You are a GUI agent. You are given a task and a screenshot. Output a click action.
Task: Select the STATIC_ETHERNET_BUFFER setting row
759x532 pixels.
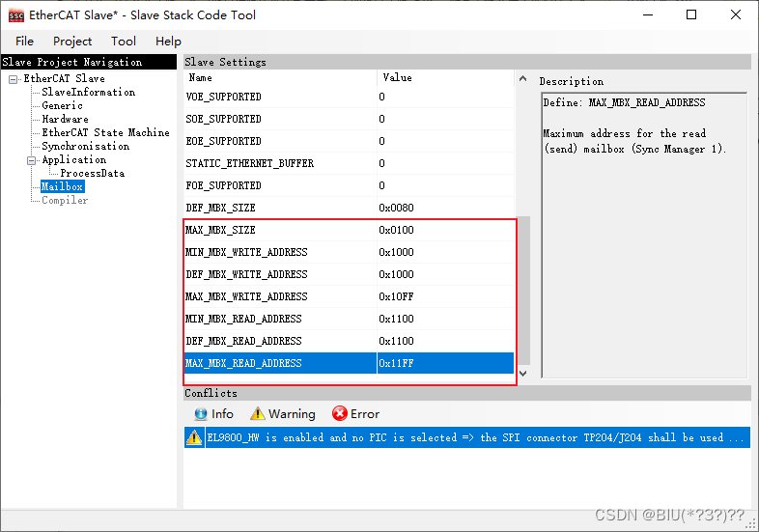coord(349,163)
